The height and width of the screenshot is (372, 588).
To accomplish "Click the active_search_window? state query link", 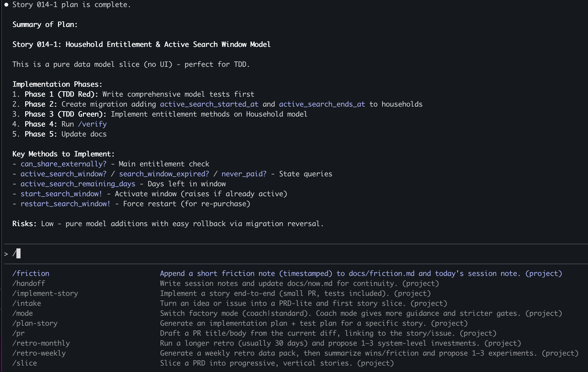I will [63, 174].
